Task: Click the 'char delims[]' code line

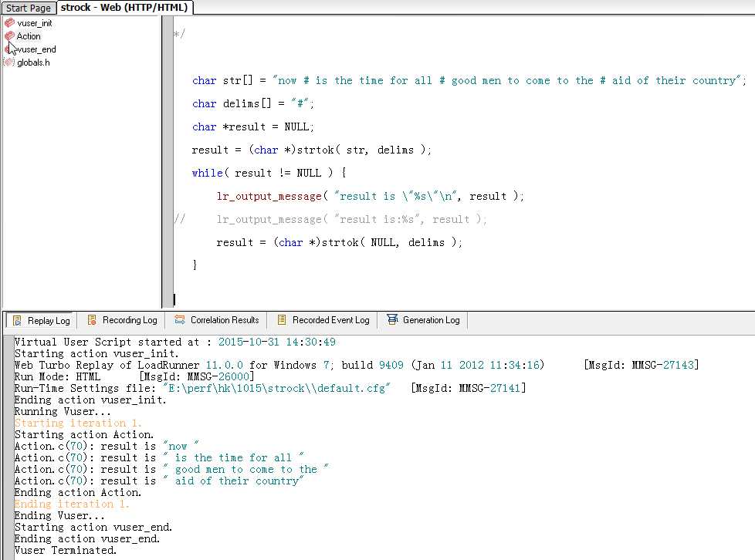Action: (x=252, y=103)
